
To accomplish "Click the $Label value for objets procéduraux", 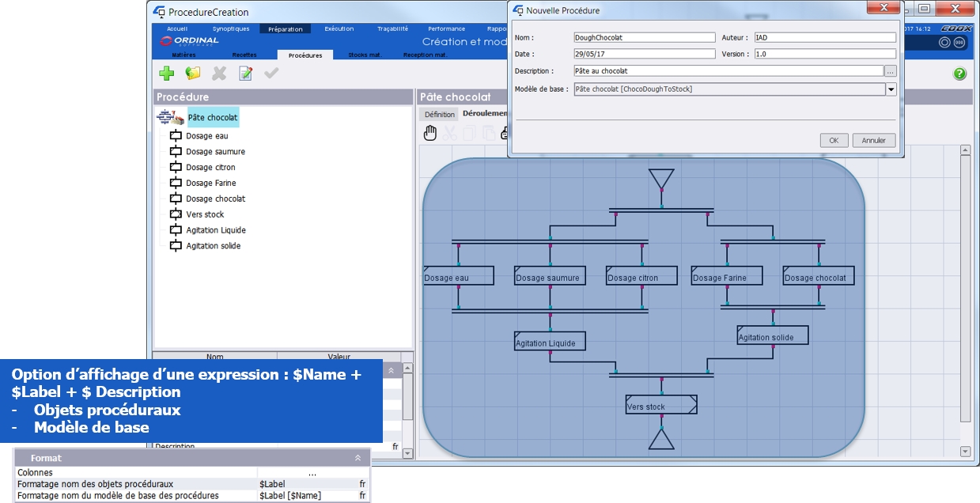I will pyautogui.click(x=272, y=484).
